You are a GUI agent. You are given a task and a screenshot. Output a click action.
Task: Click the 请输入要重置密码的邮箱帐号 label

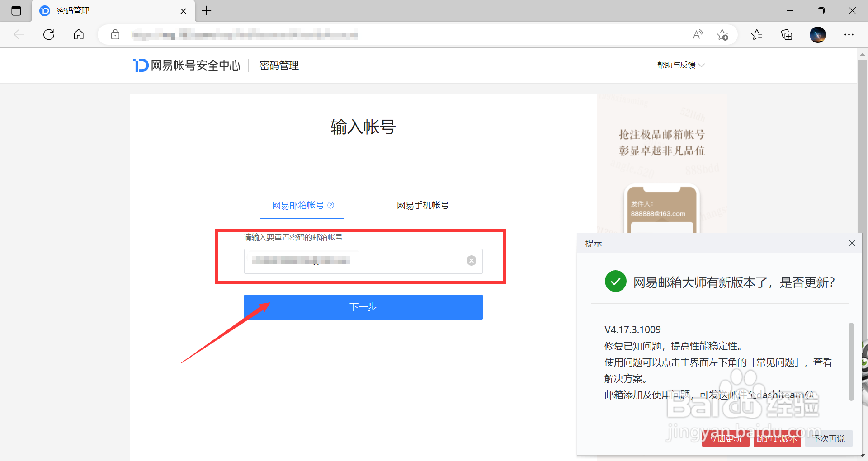pos(293,237)
